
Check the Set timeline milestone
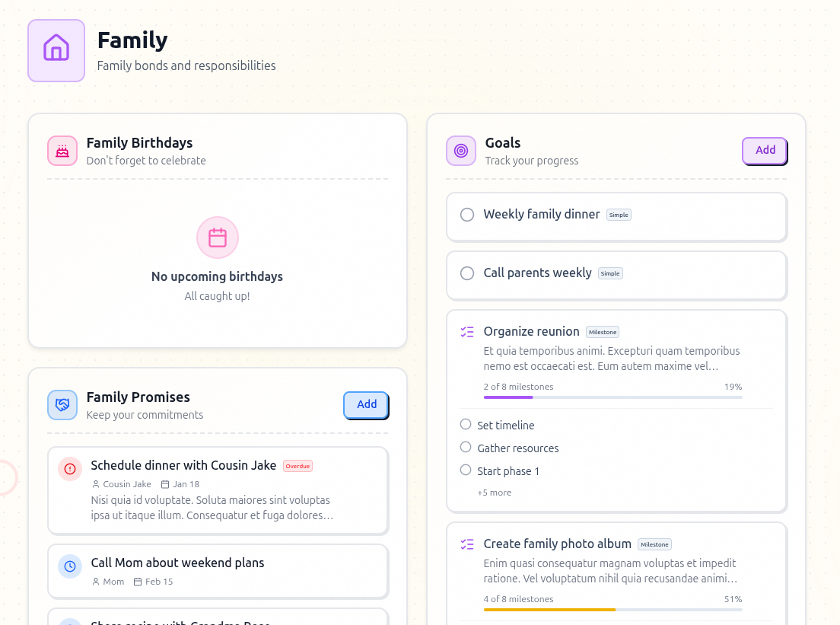tap(465, 424)
